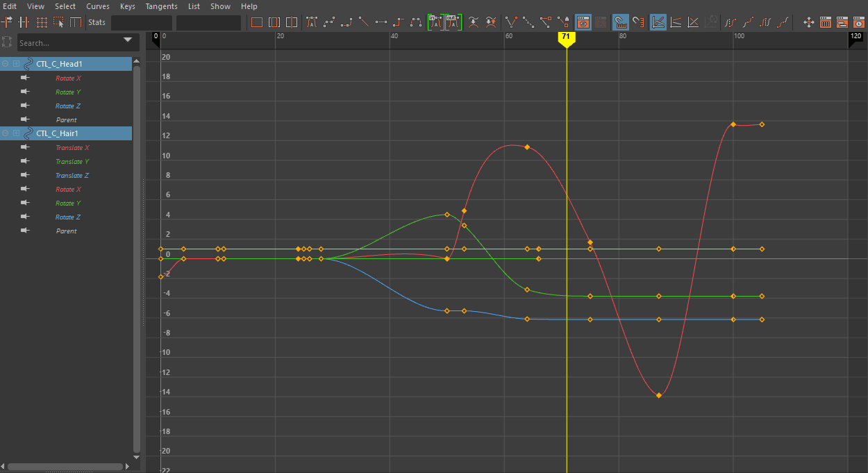This screenshot has height=473, width=868.
Task: Click Swap Buffer Curves icon
Action: (x=491, y=22)
